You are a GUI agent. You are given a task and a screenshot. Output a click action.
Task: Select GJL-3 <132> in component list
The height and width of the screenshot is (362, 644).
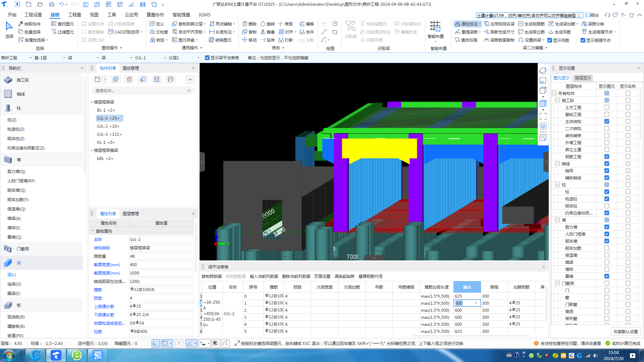[109, 134]
